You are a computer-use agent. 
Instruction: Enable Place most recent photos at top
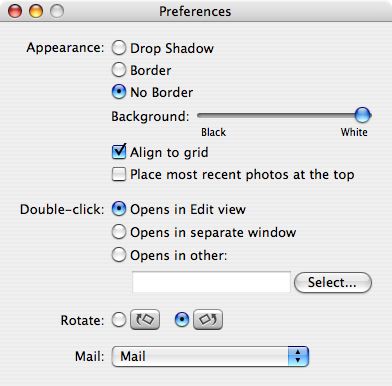pos(119,174)
